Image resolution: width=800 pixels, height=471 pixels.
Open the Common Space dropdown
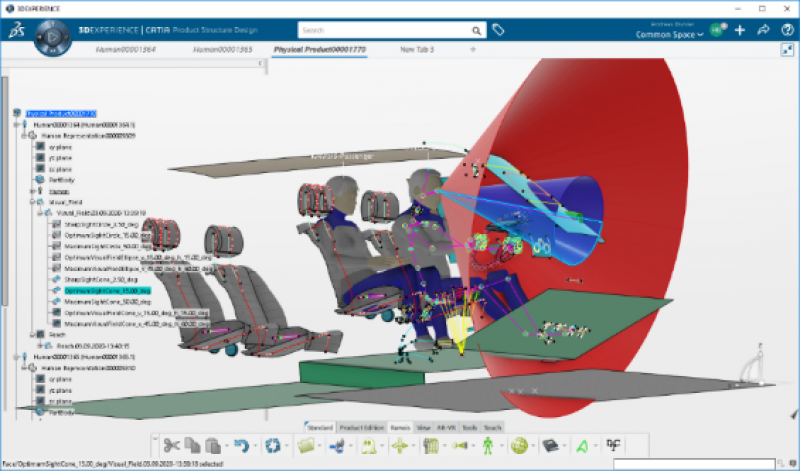point(670,34)
